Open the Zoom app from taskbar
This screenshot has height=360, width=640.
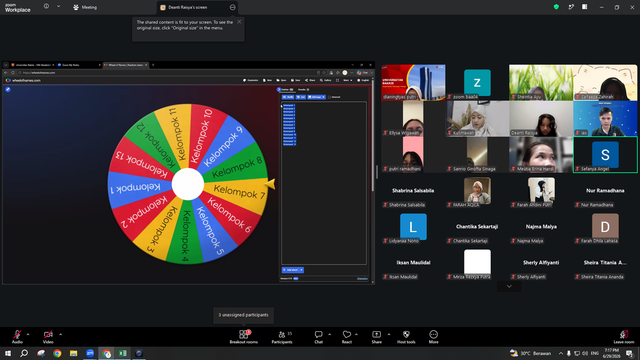tap(90, 353)
